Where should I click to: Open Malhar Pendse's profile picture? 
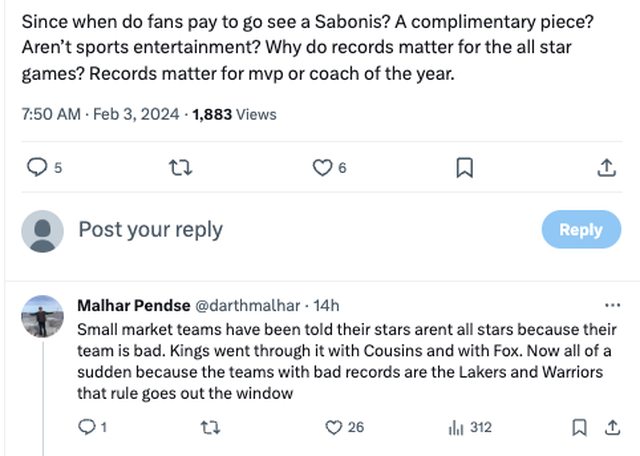click(x=42, y=316)
